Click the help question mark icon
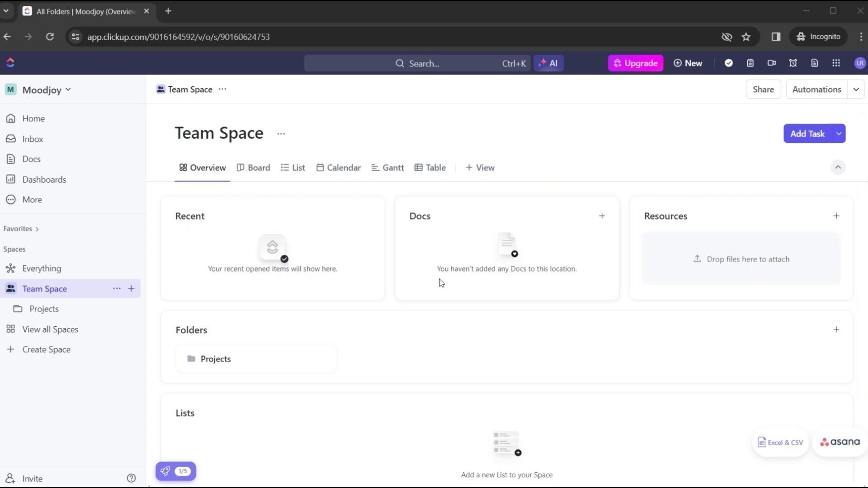The height and width of the screenshot is (488, 868). pos(131,478)
